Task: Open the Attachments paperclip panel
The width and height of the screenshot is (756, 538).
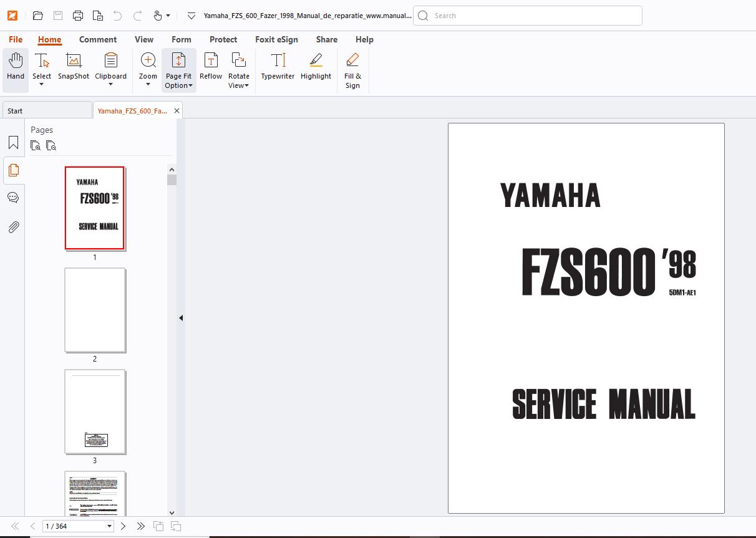Action: pyautogui.click(x=13, y=227)
